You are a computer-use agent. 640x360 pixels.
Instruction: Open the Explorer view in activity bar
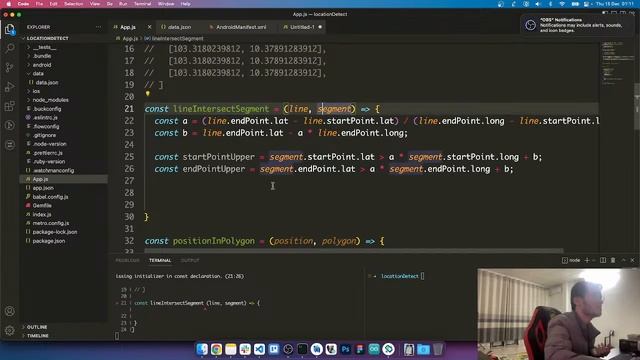(x=10, y=29)
